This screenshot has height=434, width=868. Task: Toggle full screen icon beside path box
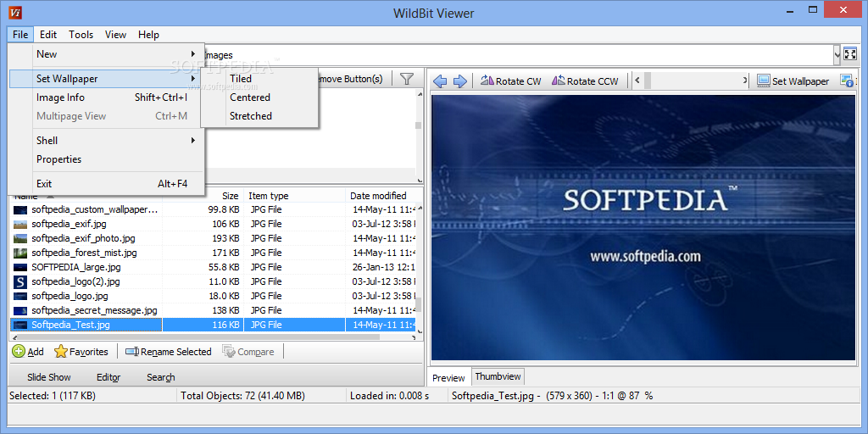pos(849,54)
